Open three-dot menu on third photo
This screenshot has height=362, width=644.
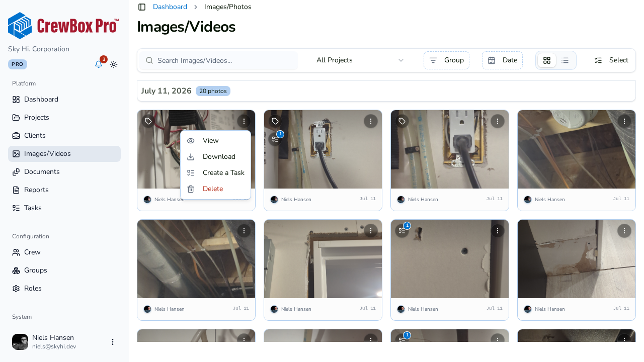click(x=498, y=121)
